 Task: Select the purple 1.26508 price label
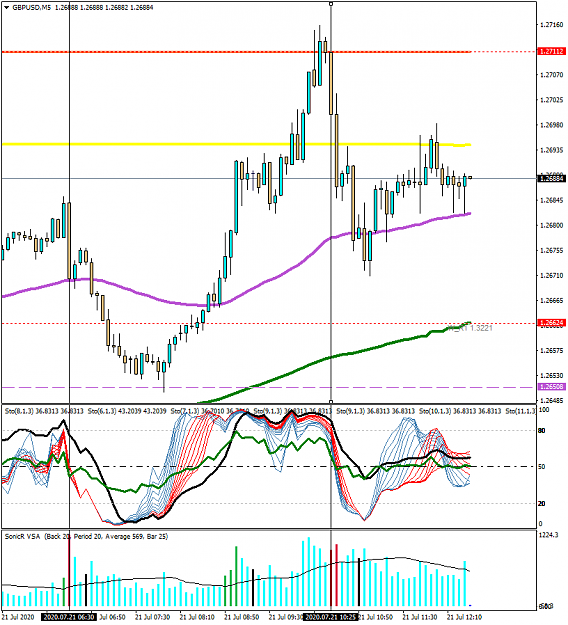pos(552,387)
